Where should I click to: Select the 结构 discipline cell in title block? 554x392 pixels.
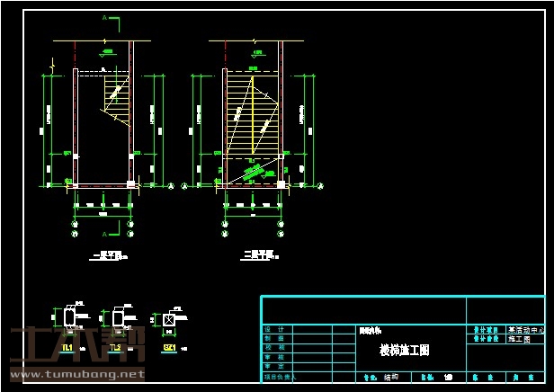click(391, 378)
